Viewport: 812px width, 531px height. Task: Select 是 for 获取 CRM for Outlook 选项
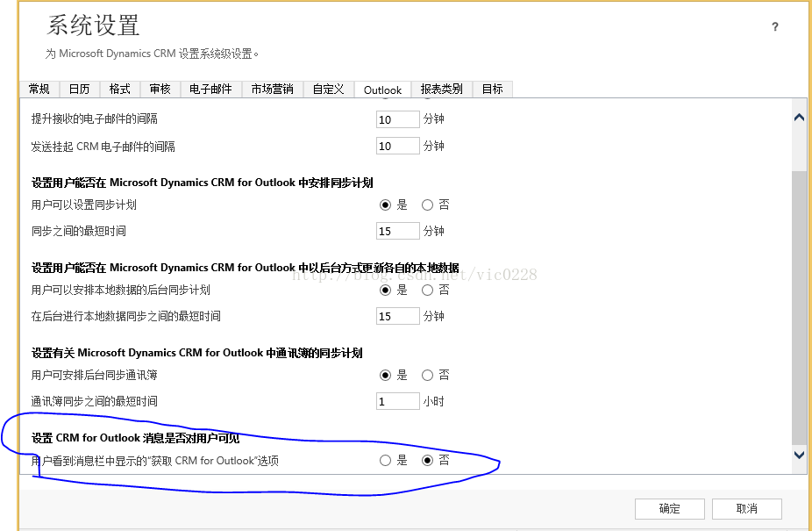coord(385,461)
